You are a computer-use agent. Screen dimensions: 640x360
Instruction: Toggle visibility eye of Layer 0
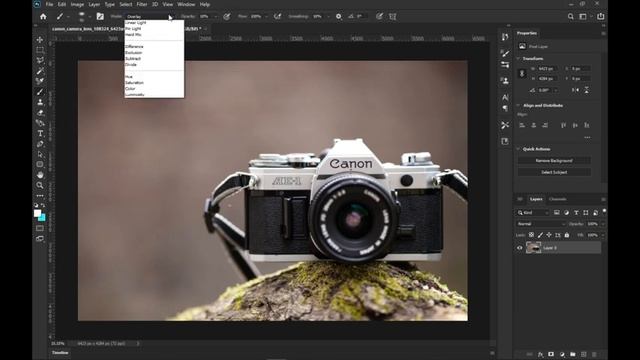point(520,248)
